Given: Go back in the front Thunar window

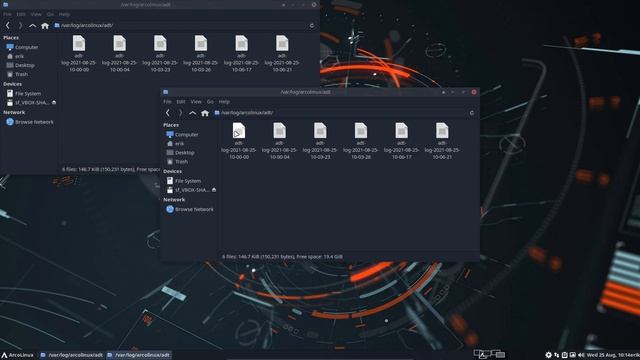Looking at the screenshot, I should point(168,113).
